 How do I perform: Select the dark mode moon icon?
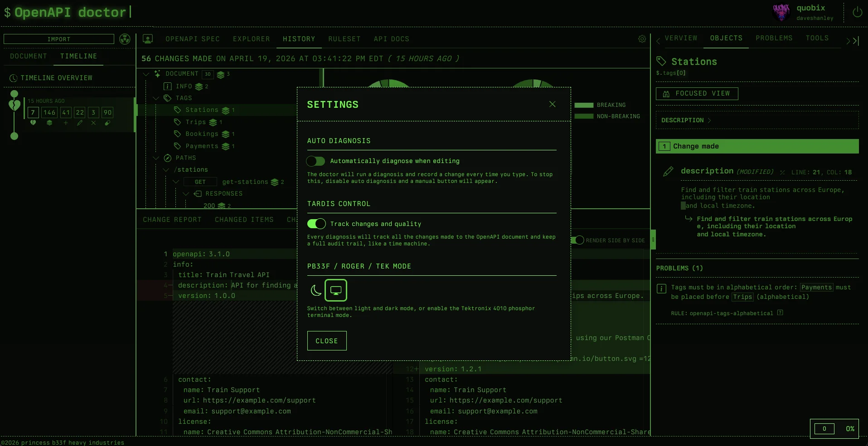316,290
